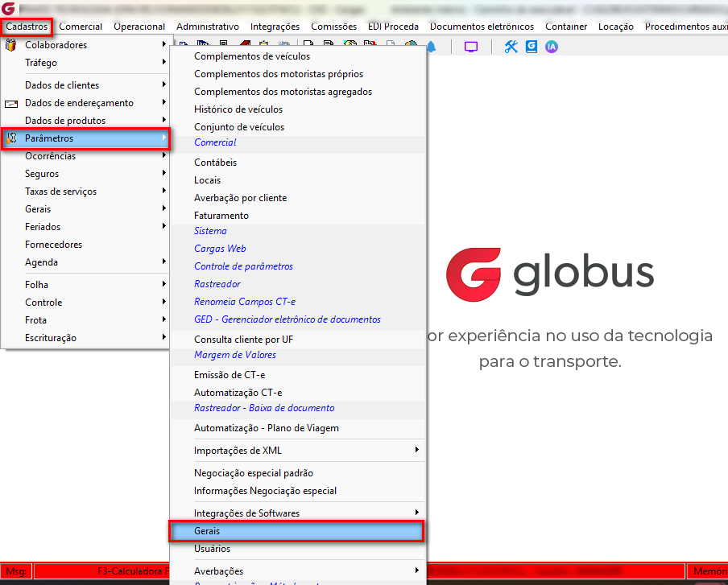This screenshot has height=585, width=728.
Task: Expand Dados de clientes submenu arrow
Action: click(164, 84)
